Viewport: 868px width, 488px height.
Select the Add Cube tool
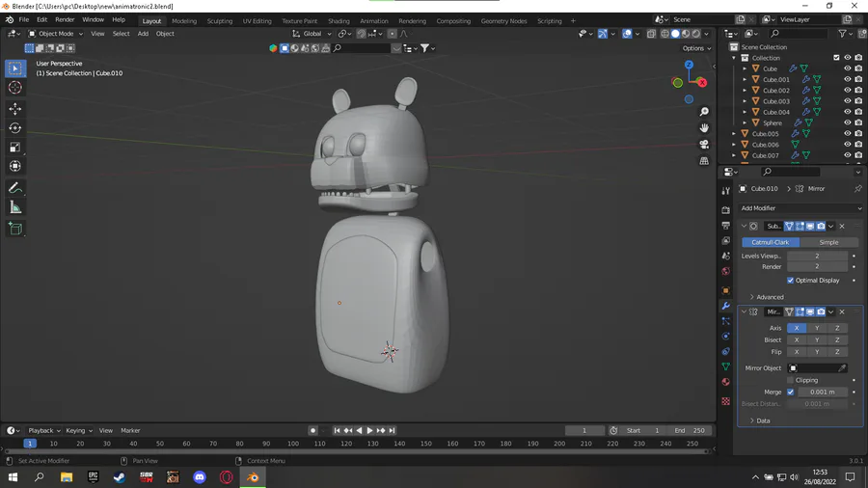pos(14,229)
